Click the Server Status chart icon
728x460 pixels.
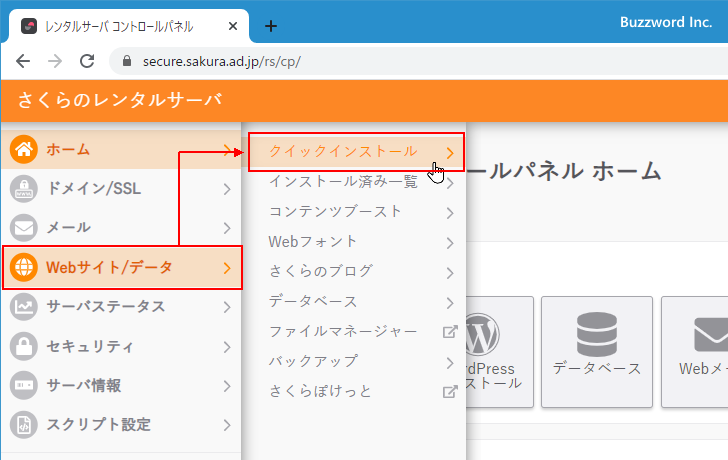point(24,307)
